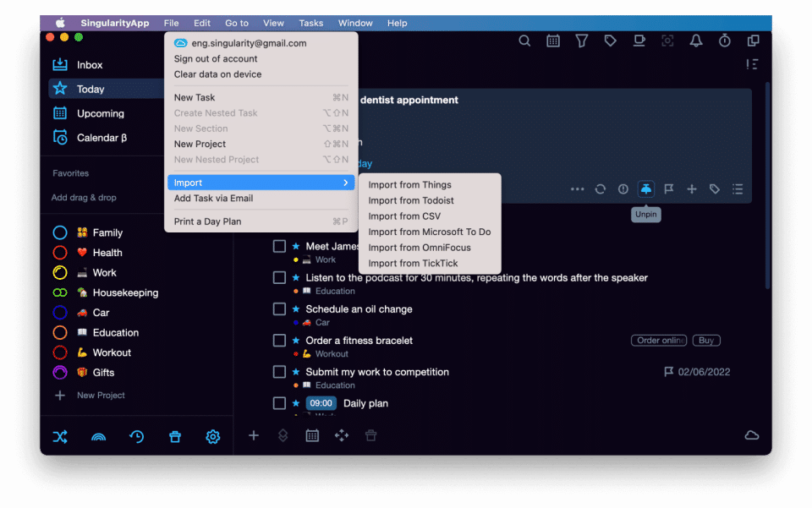Screen dimensions: 812x508
Task: Open settings gear icon
Action: click(x=213, y=437)
